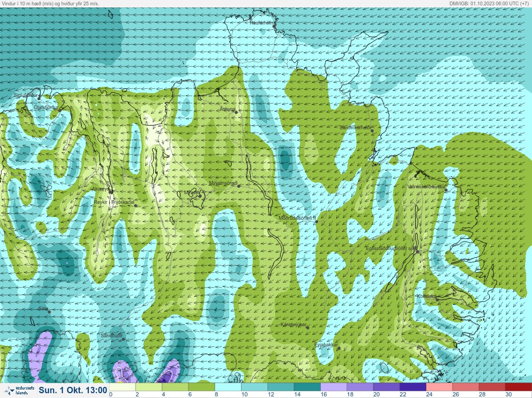The width and height of the screenshot is (532, 398).
Task: Select the 4–6 m/s green legend swatch
Action: pos(175,387)
